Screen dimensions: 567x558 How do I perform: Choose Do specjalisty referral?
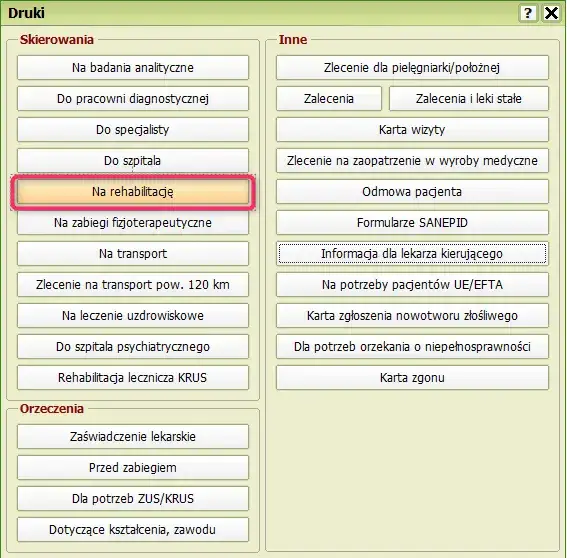click(133, 130)
